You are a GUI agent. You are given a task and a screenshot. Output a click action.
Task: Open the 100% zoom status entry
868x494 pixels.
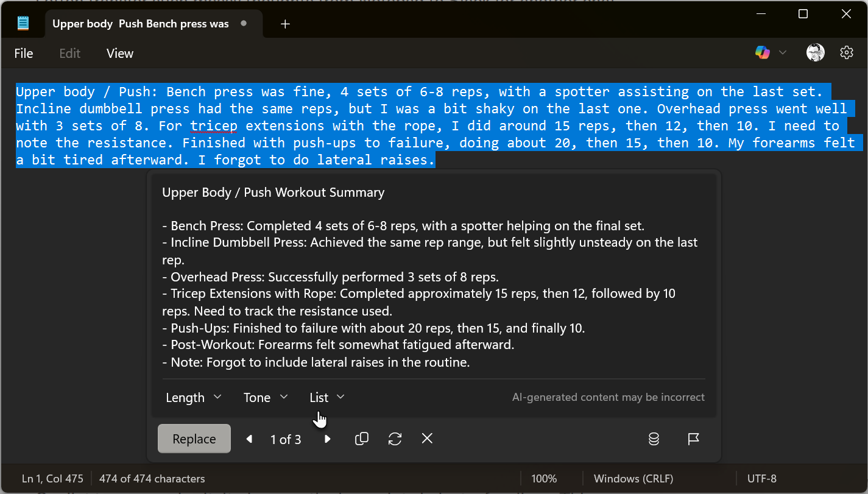tap(544, 479)
